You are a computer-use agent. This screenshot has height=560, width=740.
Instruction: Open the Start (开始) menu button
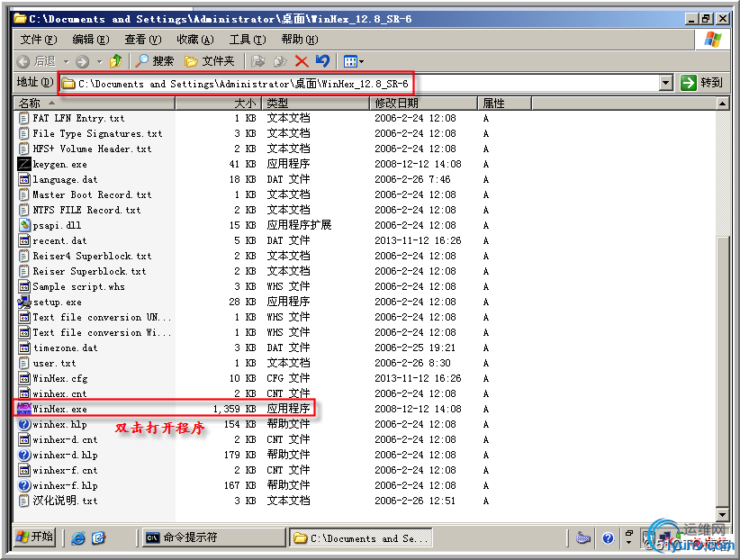pyautogui.click(x=34, y=537)
